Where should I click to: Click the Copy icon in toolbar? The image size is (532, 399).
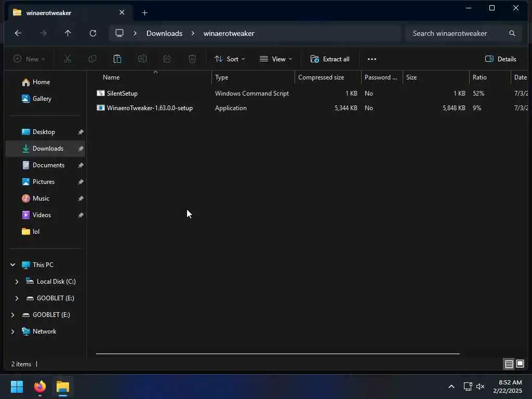[x=92, y=59]
